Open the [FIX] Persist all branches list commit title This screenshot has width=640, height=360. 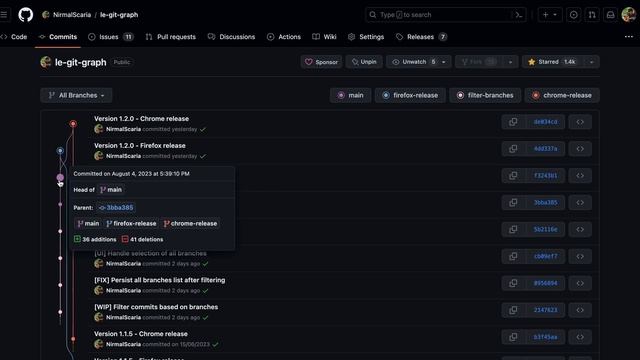pos(160,280)
